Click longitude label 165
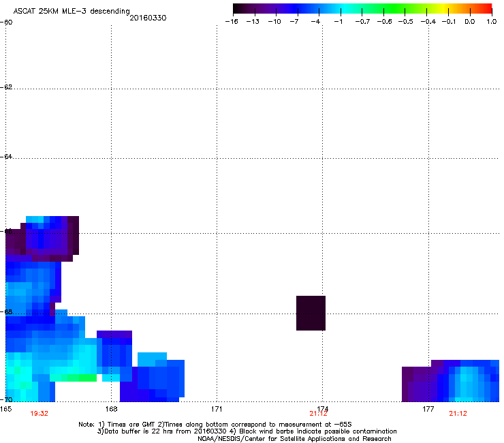The height and width of the screenshot is (443, 504). [5, 409]
